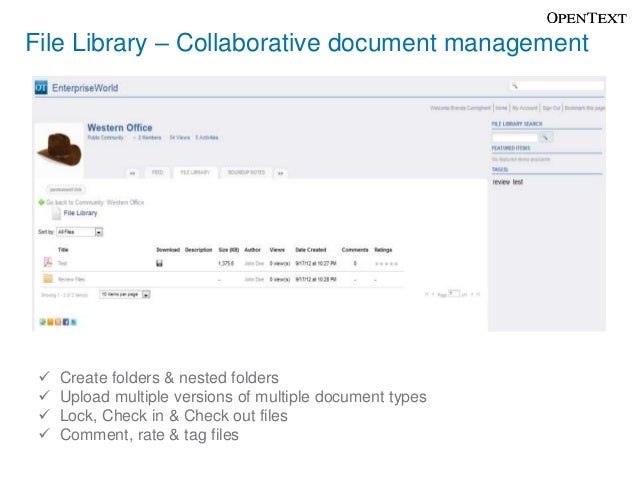Click the File Library page icon
Viewport: 638px width, 479px height.
pos(57,213)
